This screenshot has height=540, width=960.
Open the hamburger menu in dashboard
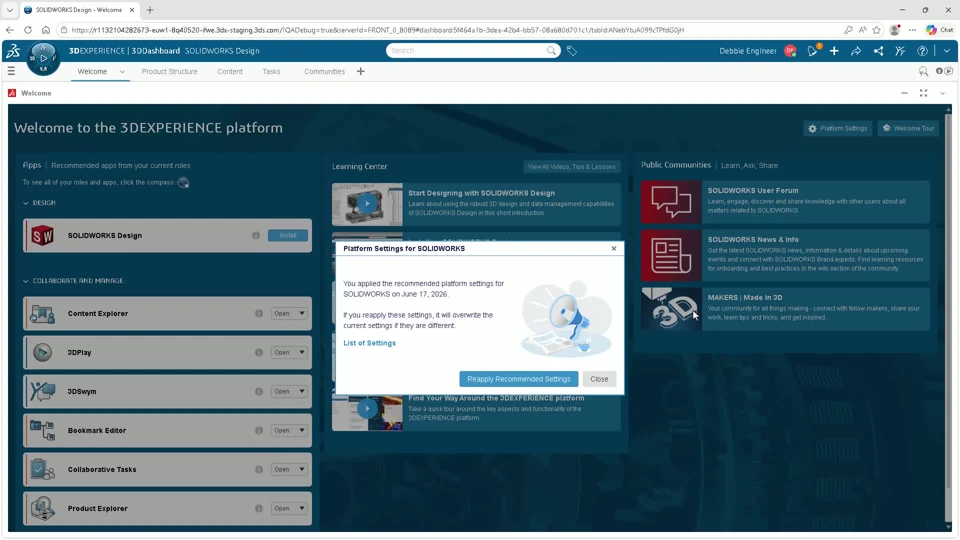[x=11, y=72]
